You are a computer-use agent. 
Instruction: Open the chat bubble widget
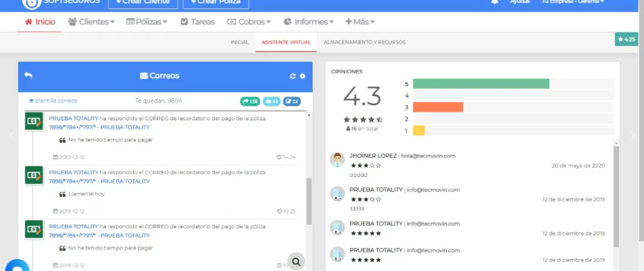(16, 266)
